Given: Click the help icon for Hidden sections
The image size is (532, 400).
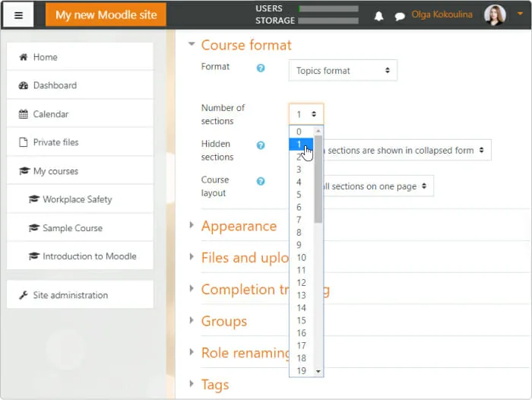Looking at the screenshot, I should click(x=261, y=145).
